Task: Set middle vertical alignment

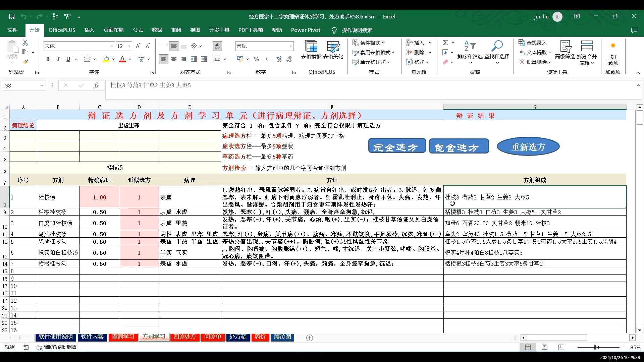Action: click(x=174, y=46)
